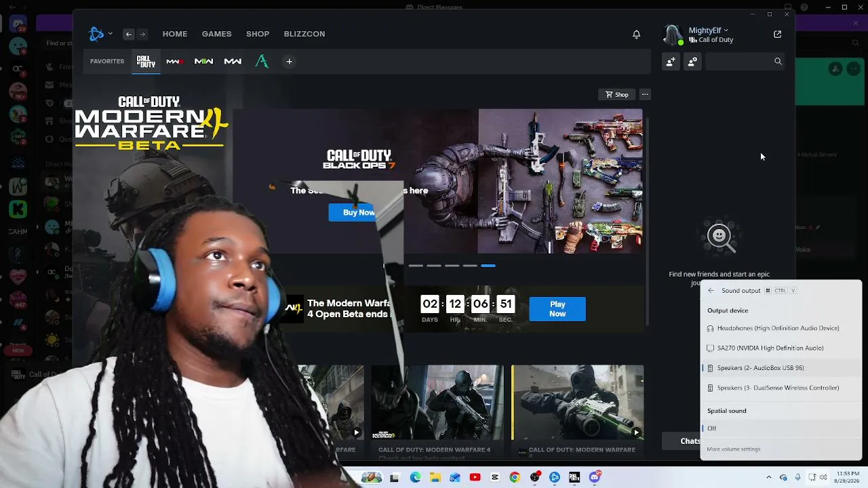Click the Favorites label in the games bar

click(x=107, y=62)
